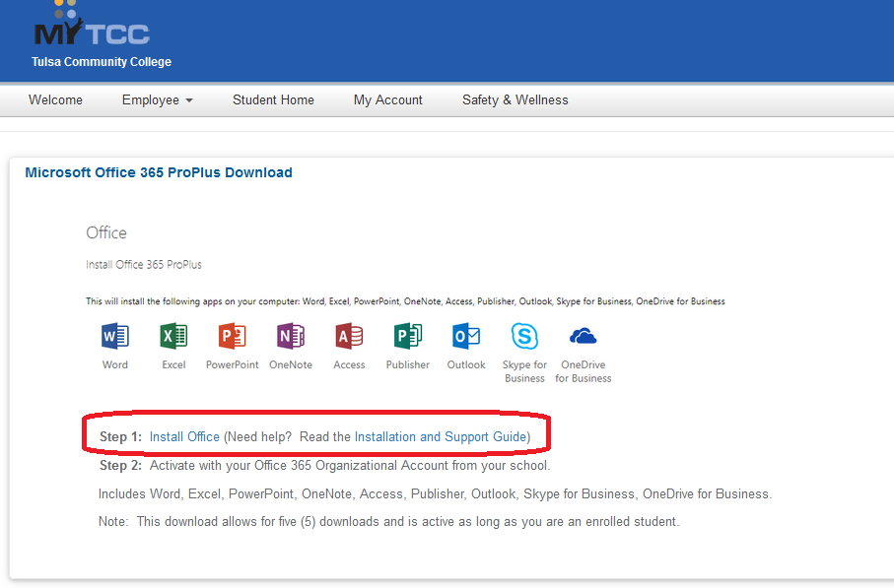Image resolution: width=894 pixels, height=588 pixels.
Task: Click the Publisher icon
Action: (x=408, y=336)
